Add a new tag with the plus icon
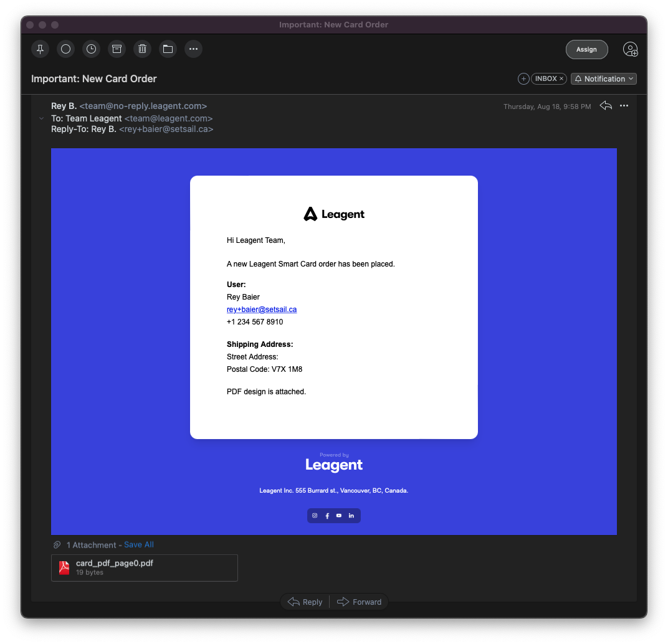 pos(523,79)
